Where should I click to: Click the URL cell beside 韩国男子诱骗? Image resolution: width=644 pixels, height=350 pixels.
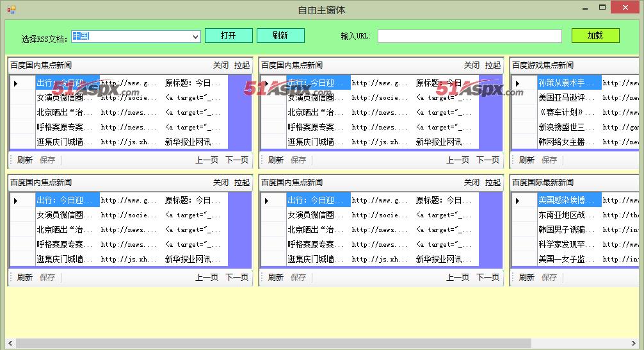(620, 229)
